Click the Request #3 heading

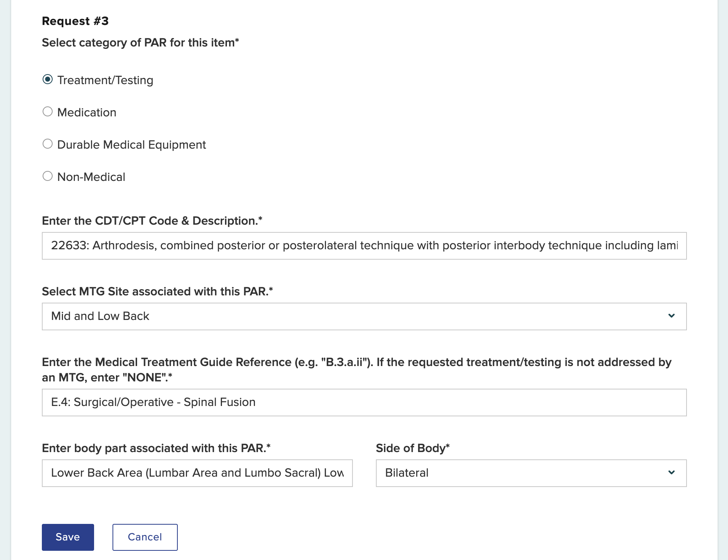click(x=75, y=21)
